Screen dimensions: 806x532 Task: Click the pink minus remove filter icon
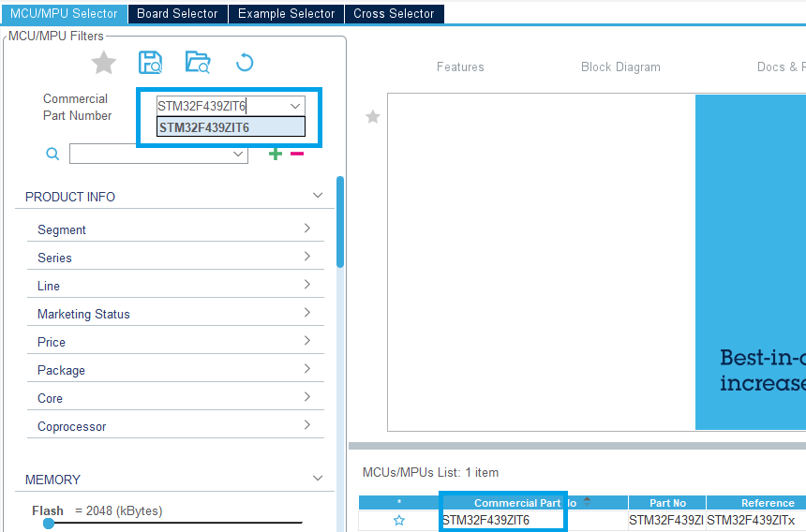[x=297, y=154]
